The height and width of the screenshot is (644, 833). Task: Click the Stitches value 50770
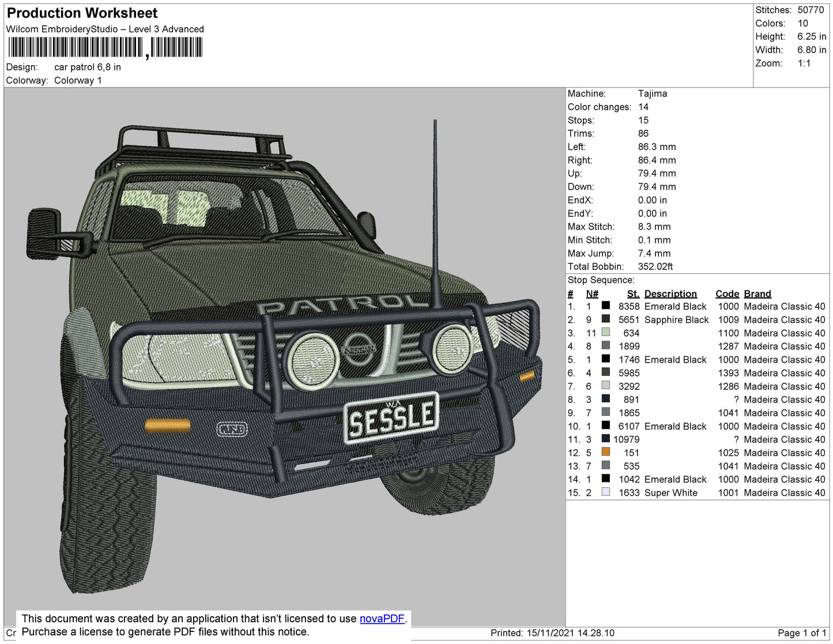[x=811, y=10]
